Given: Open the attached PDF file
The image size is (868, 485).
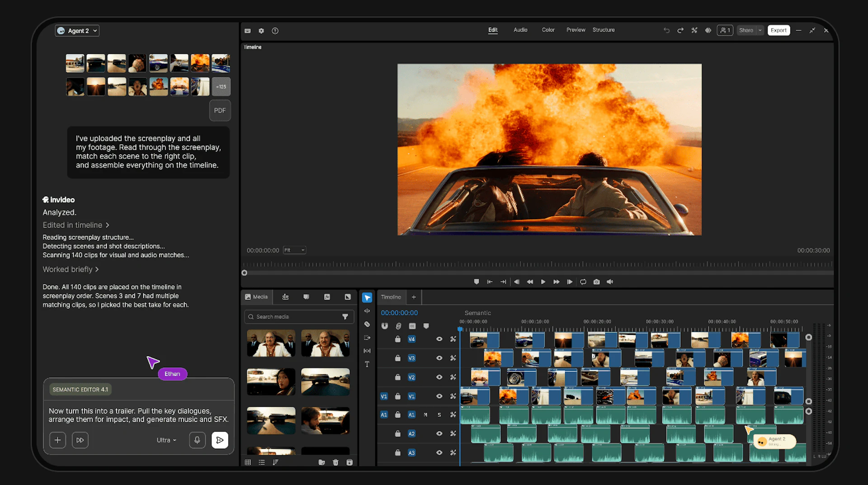Looking at the screenshot, I should click(220, 110).
